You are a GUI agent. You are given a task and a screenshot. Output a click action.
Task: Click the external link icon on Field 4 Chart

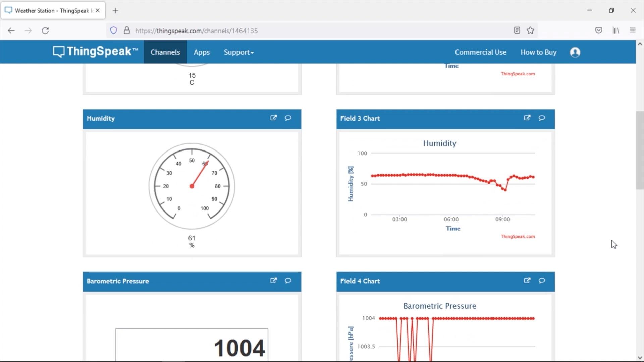tap(527, 280)
